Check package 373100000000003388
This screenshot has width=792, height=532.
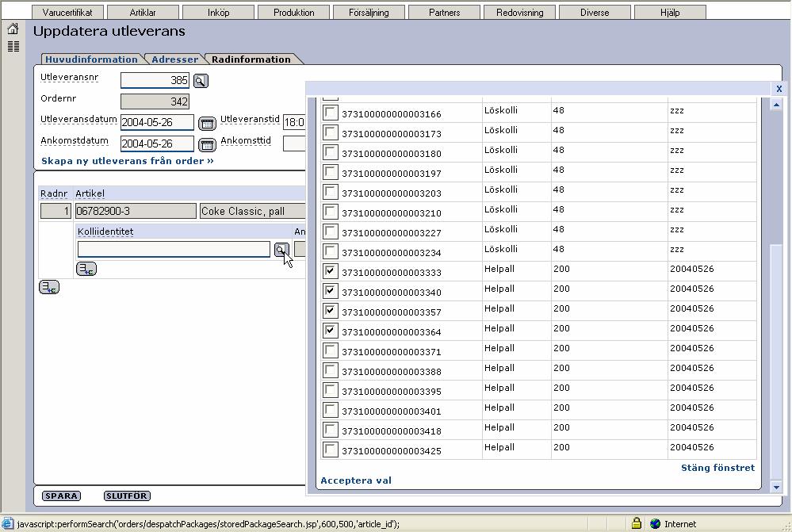tap(331, 369)
